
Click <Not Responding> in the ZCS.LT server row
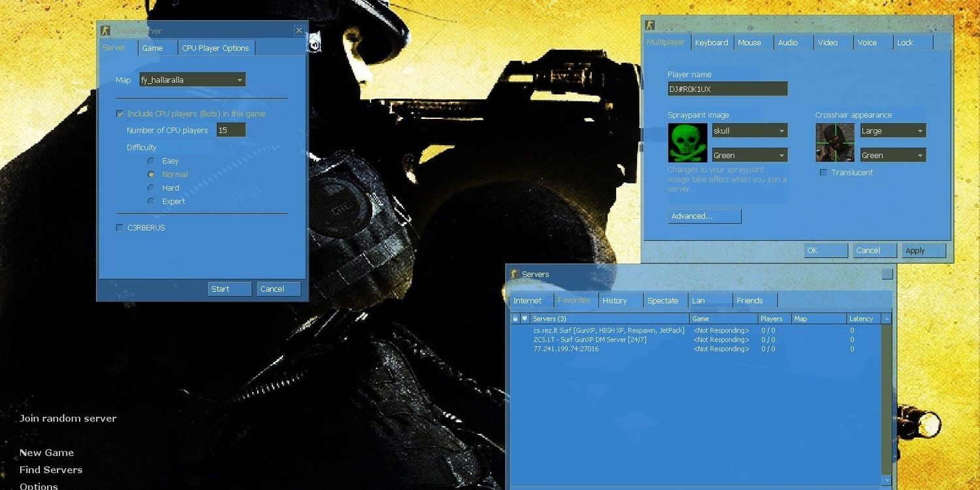coord(721,340)
